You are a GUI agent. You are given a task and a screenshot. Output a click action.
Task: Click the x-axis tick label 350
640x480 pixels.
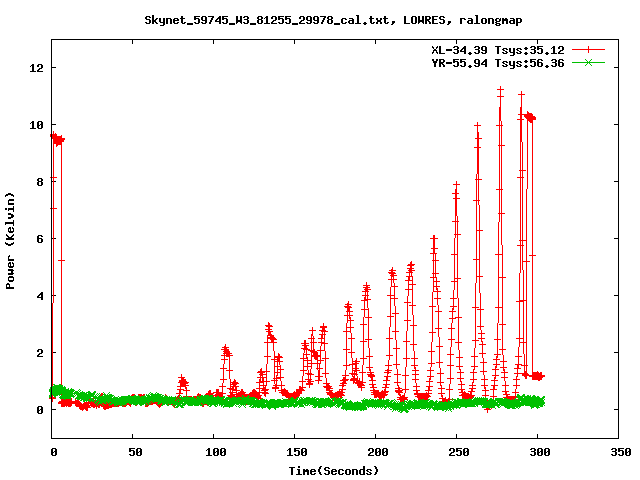pos(621,452)
